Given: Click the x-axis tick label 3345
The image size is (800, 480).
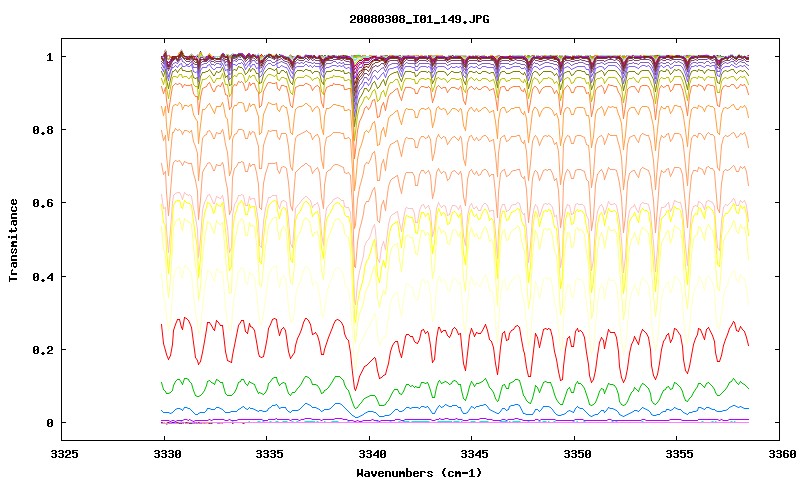Looking at the screenshot, I should click(474, 454).
